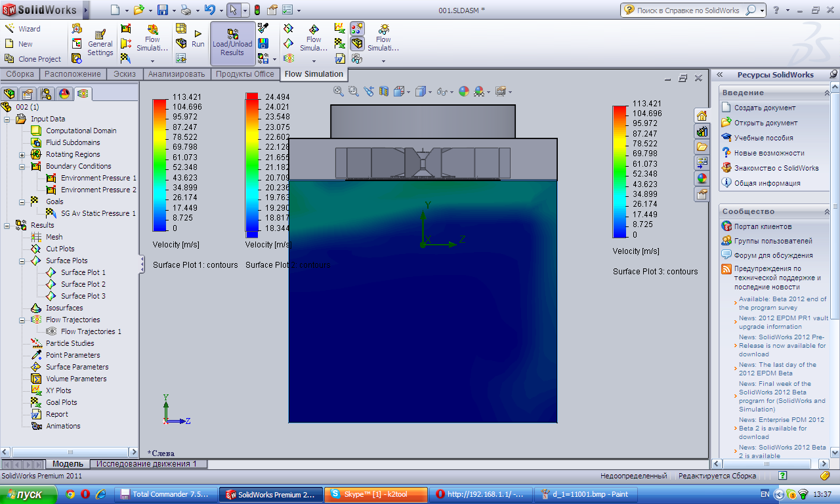
Task: Open the Design Library home pane icon
Action: point(702,116)
